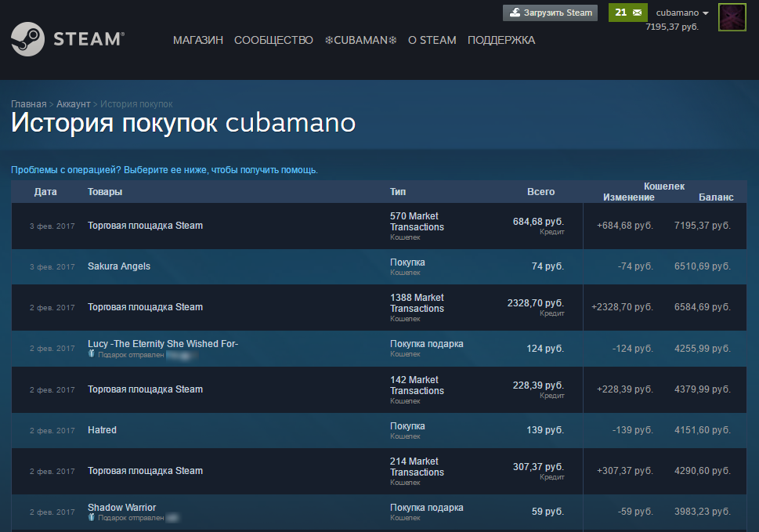The image size is (759, 532).
Task: Click the Проблемы с операцией help text
Action: tap(164, 170)
